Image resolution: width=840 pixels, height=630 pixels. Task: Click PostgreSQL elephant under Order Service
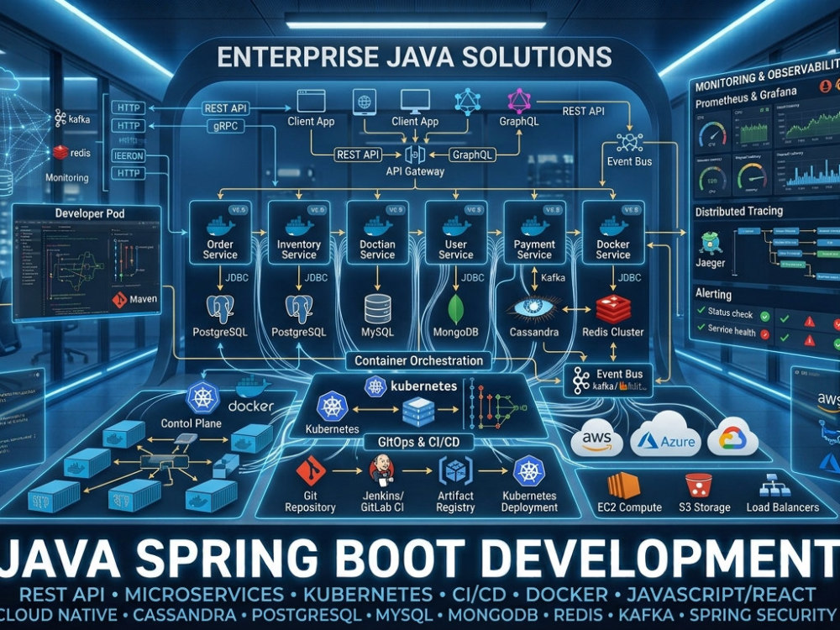click(x=220, y=308)
